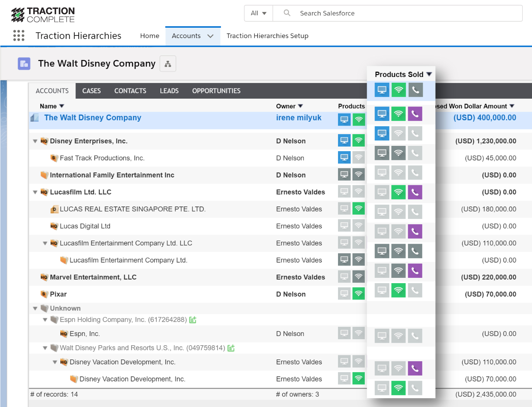This screenshot has width=532, height=407.
Task: Open International Family Entertainment Inc account
Action: (x=112, y=175)
